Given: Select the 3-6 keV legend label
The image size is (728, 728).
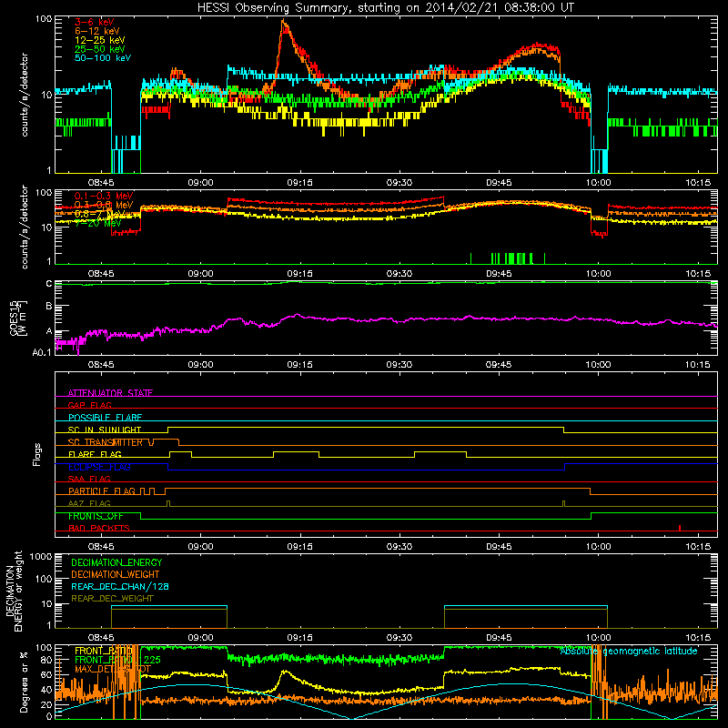Looking at the screenshot, I should tap(95, 22).
